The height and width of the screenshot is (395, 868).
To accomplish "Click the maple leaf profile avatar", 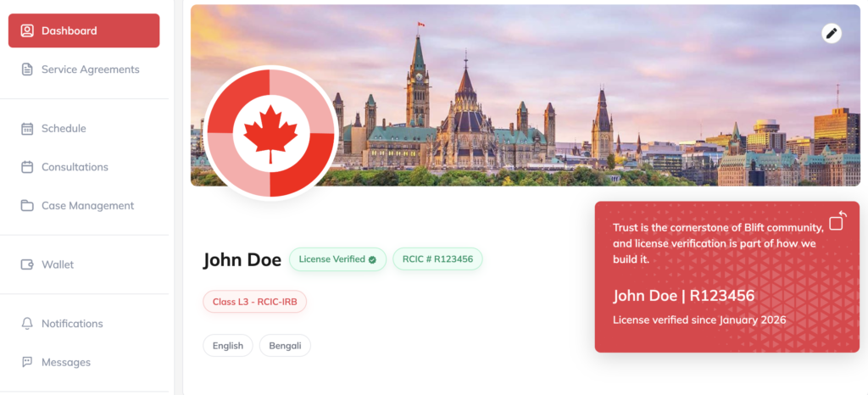I will (270, 133).
